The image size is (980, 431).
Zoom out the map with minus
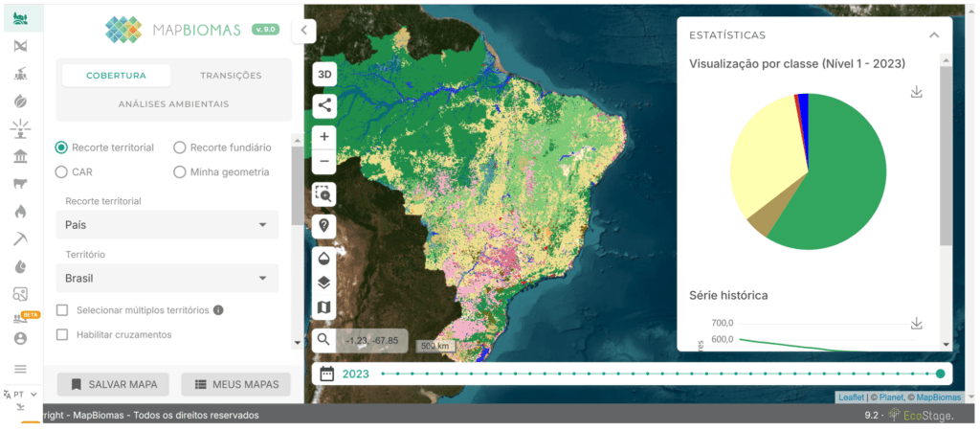pyautogui.click(x=324, y=162)
